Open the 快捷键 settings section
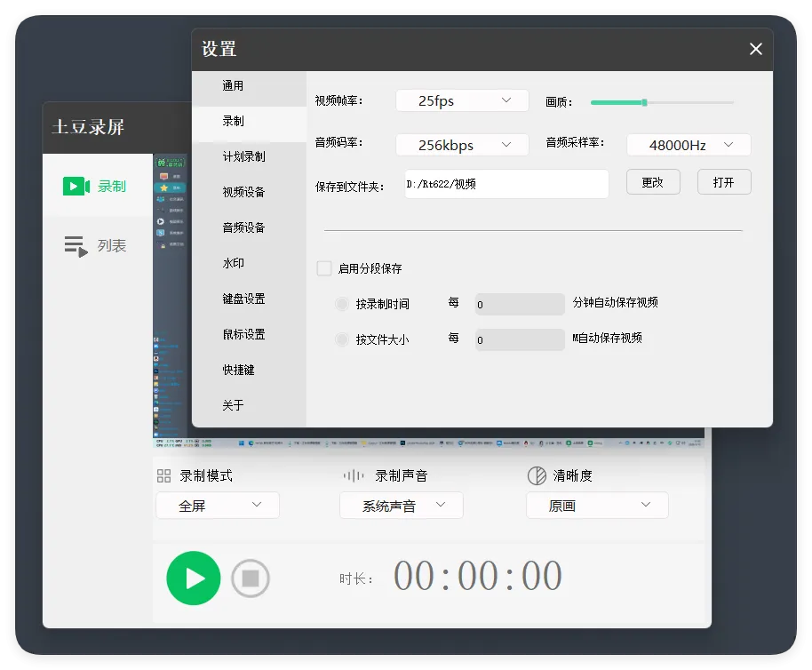 (237, 370)
